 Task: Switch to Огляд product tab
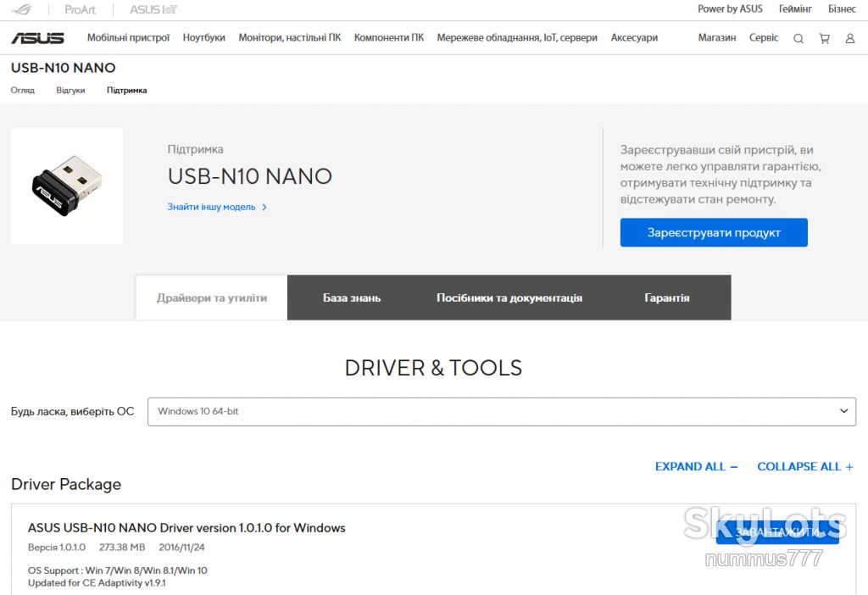point(23,90)
